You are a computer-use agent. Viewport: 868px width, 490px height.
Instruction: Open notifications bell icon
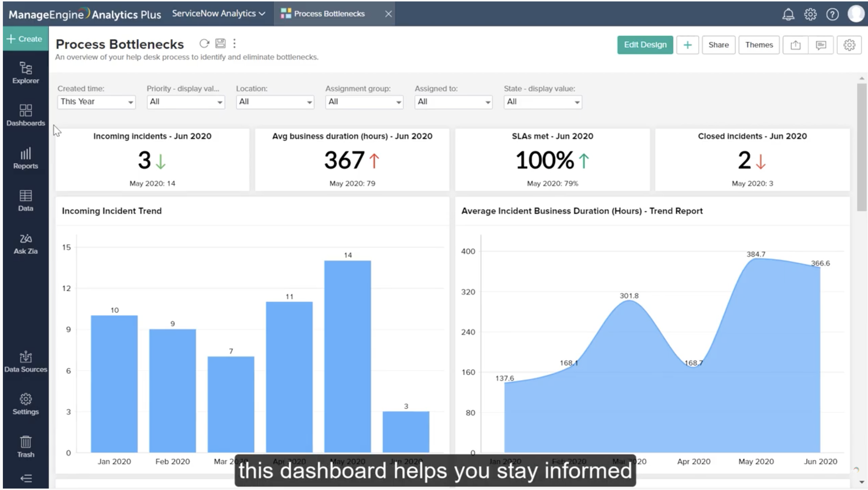coord(788,14)
